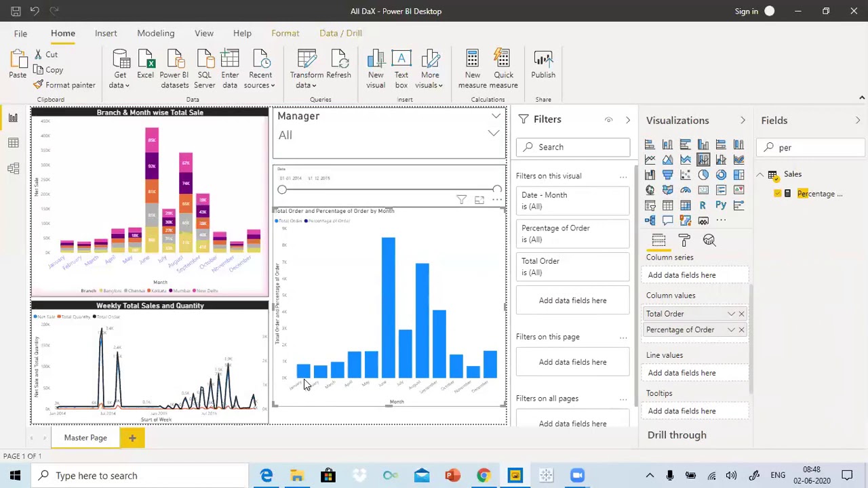
Task: Open Chrome from the taskbar
Action: [x=484, y=476]
